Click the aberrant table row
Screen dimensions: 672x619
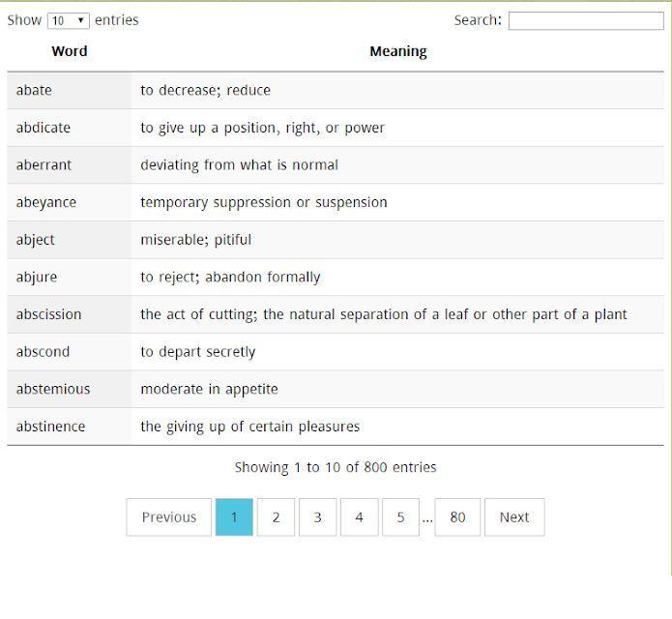pyautogui.click(x=336, y=165)
